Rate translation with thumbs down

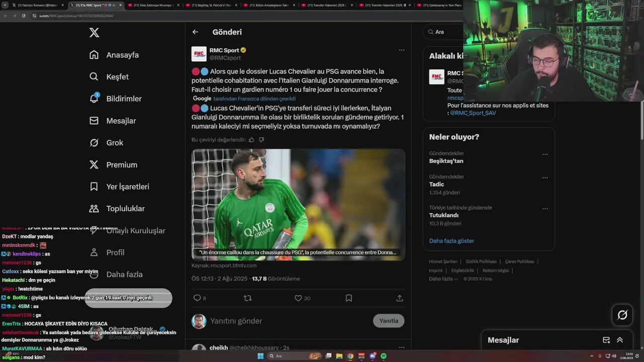click(261, 140)
